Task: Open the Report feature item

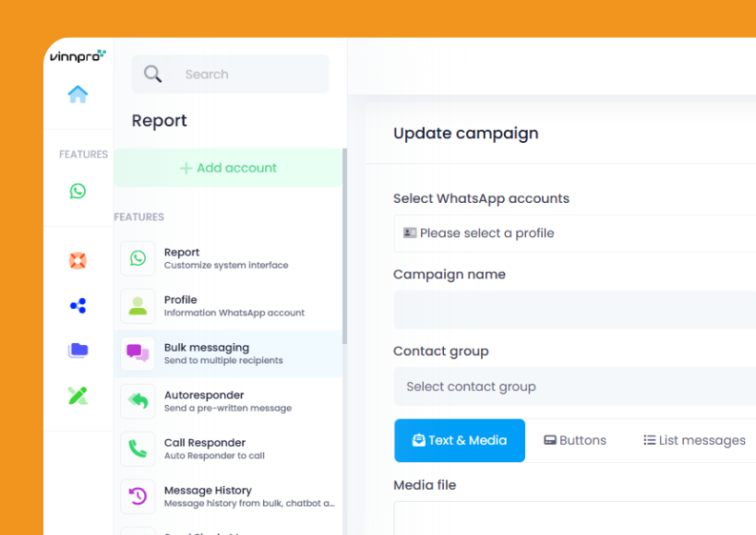Action: pyautogui.click(x=227, y=258)
